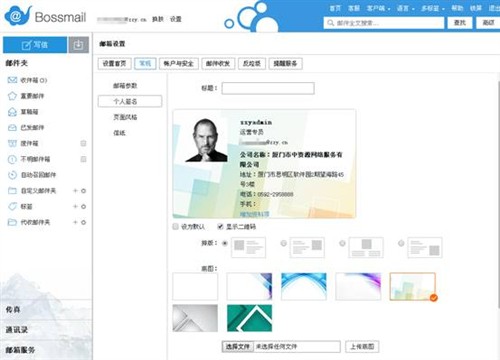Choose the green geometric background thumbnail

click(250, 318)
